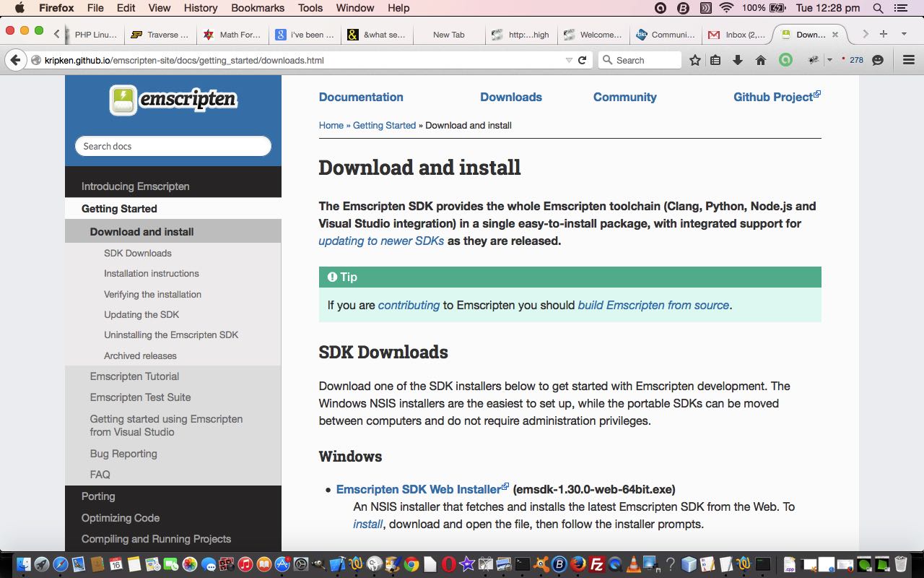Select Updating the SDK sidebar entry
The width and height of the screenshot is (924, 578).
click(x=173, y=314)
